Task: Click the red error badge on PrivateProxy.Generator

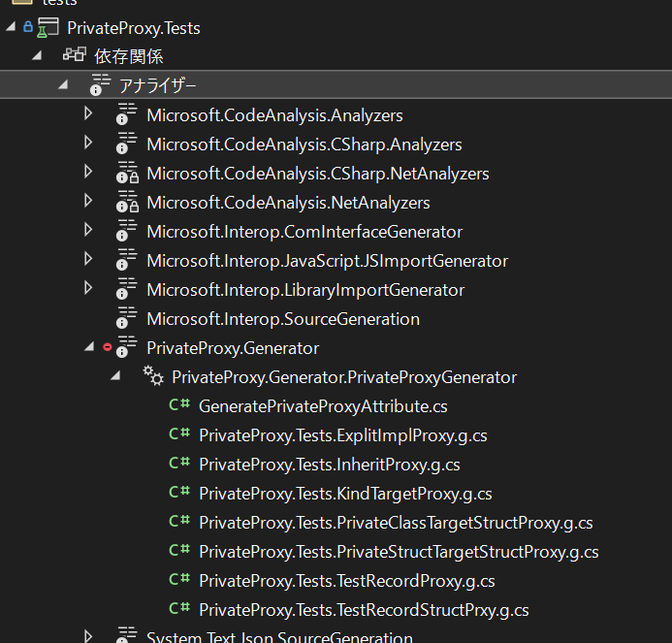Action: [108, 347]
